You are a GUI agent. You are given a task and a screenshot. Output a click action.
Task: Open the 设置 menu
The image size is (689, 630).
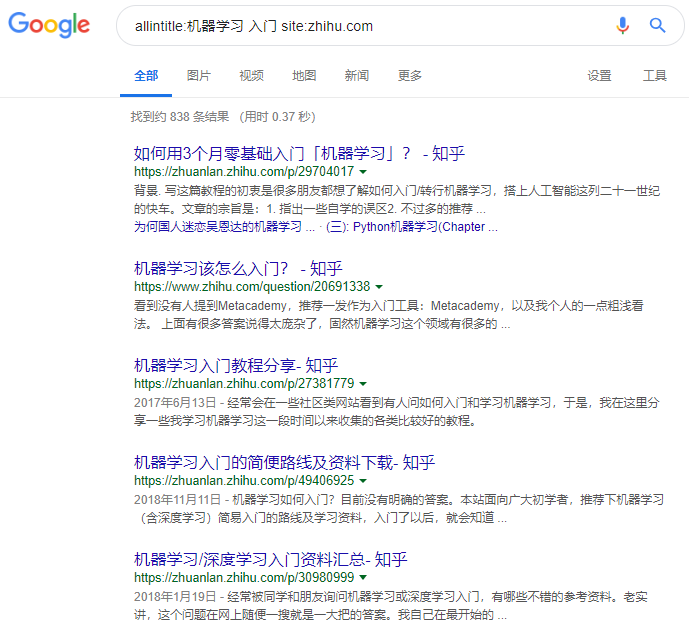click(599, 76)
